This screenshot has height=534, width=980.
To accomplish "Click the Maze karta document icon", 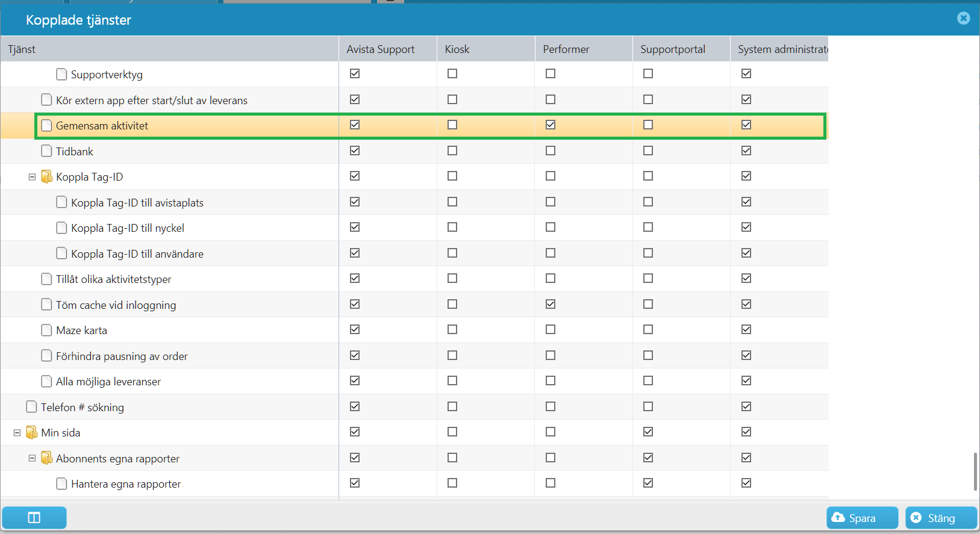I will tap(46, 330).
